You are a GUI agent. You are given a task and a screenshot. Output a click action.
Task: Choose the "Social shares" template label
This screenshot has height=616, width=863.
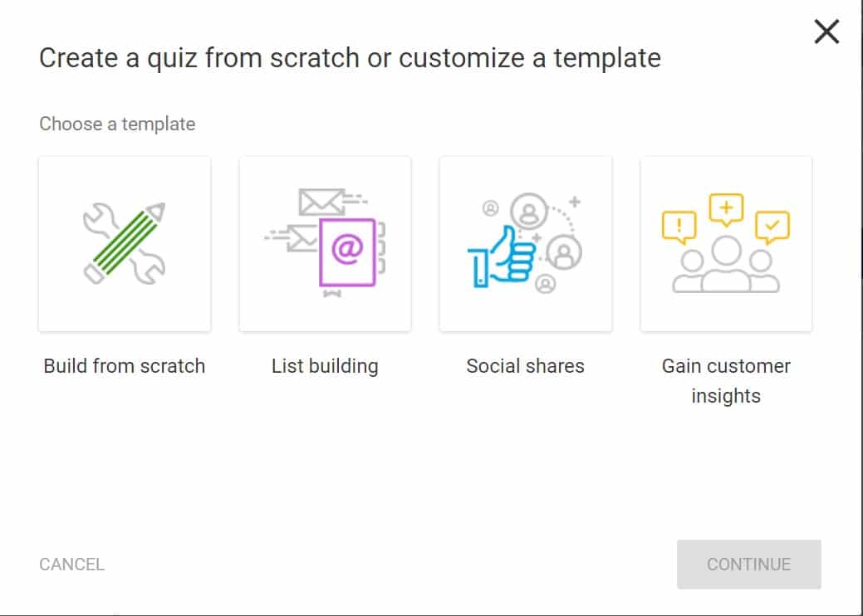tap(525, 366)
